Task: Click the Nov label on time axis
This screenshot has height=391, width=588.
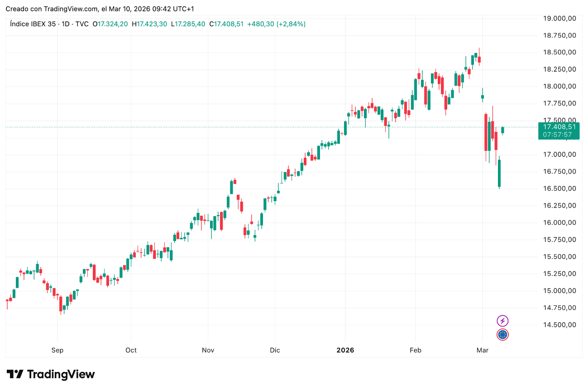Action: [x=208, y=350]
